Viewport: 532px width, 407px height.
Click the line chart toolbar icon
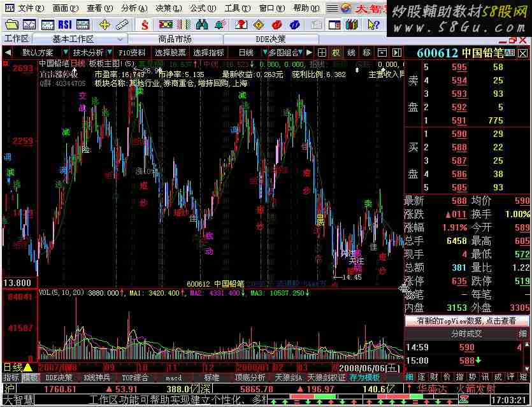point(29,25)
